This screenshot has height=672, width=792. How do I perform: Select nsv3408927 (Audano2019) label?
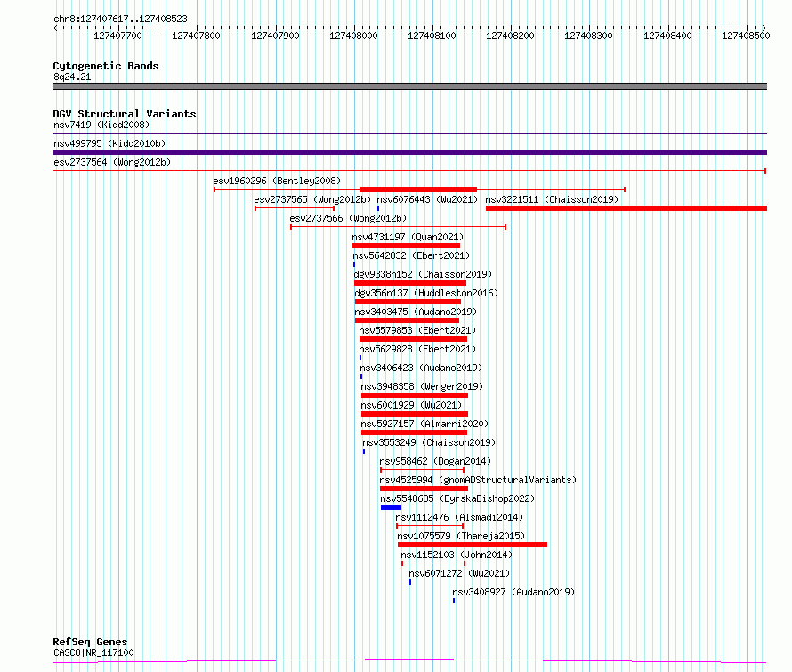[513, 592]
